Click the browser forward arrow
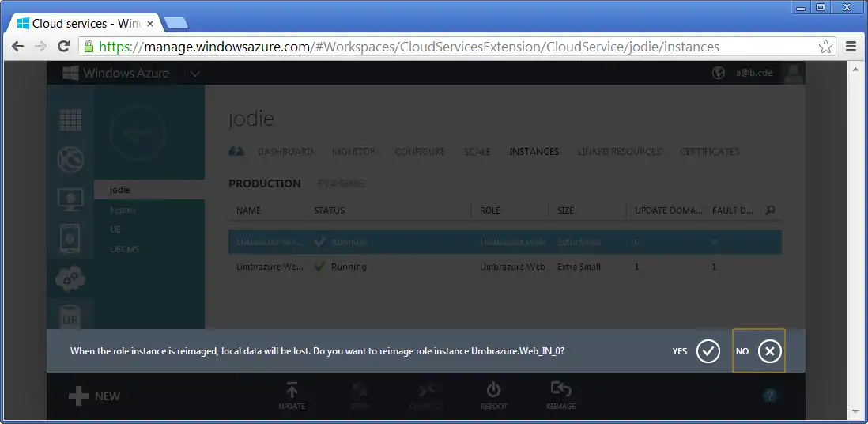 click(x=40, y=47)
